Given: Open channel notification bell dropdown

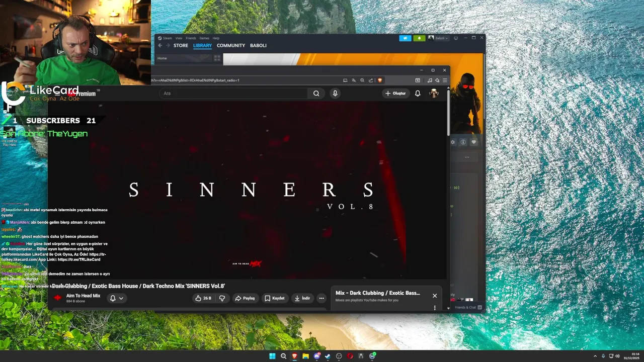Looking at the screenshot, I should pos(116,298).
